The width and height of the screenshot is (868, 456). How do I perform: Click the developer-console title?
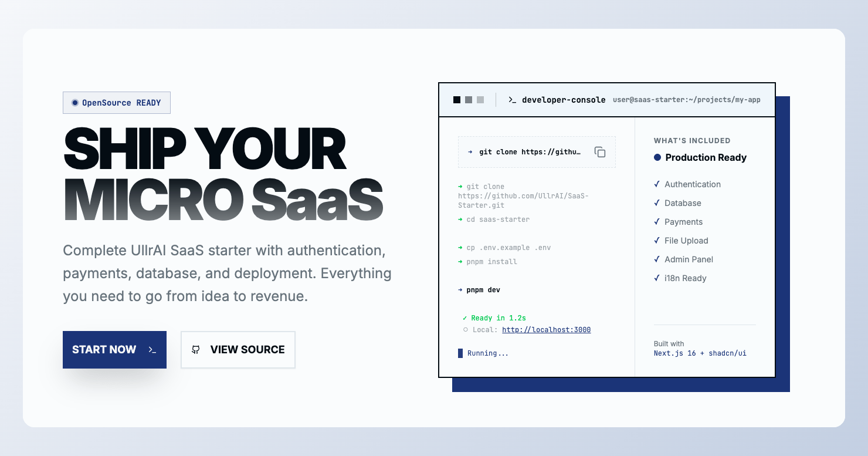point(564,100)
